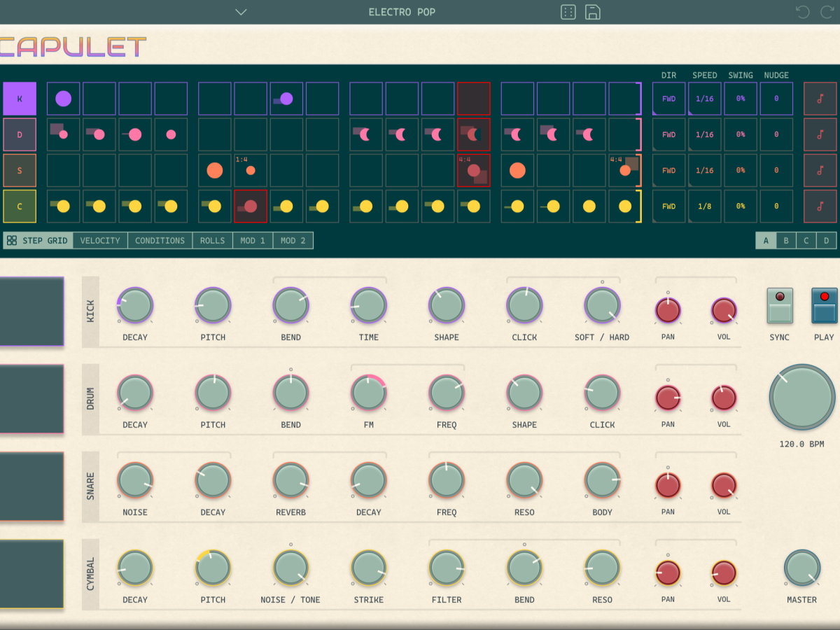Change the cymbal row 1/8 speed setting
This screenshot has width=840, height=630.
tap(705, 206)
